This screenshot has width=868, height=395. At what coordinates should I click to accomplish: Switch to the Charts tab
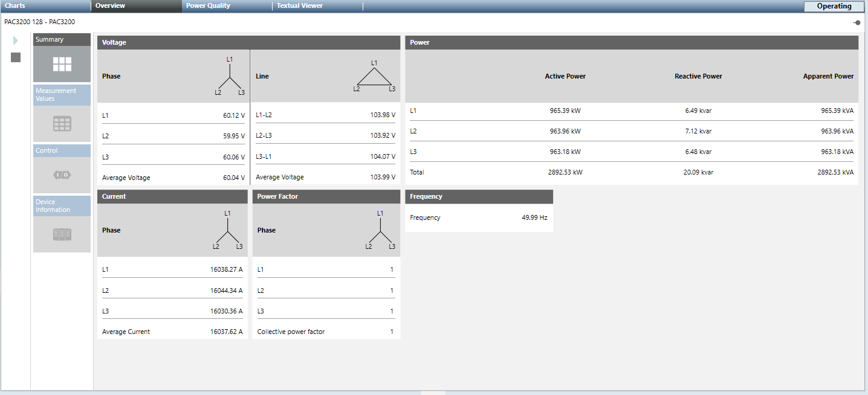point(15,6)
